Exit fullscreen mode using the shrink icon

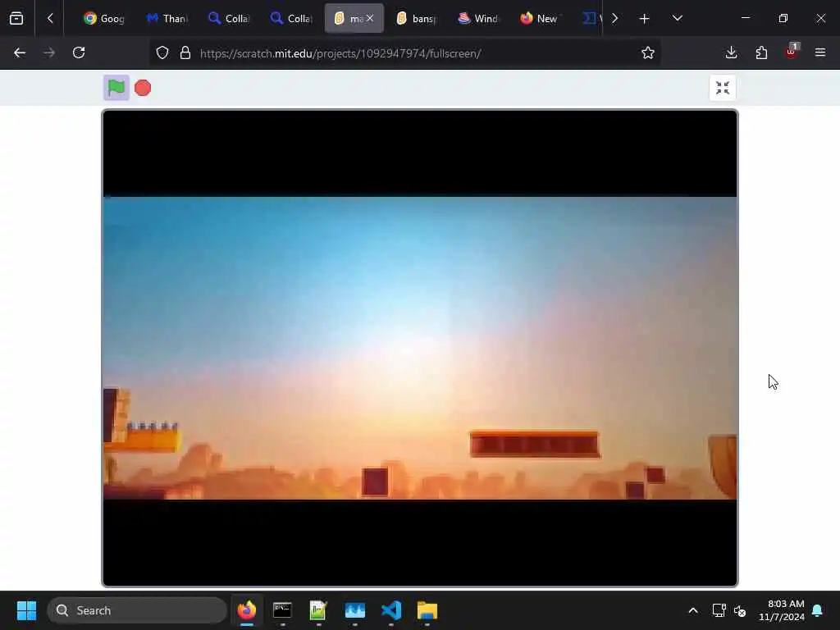[722, 88]
